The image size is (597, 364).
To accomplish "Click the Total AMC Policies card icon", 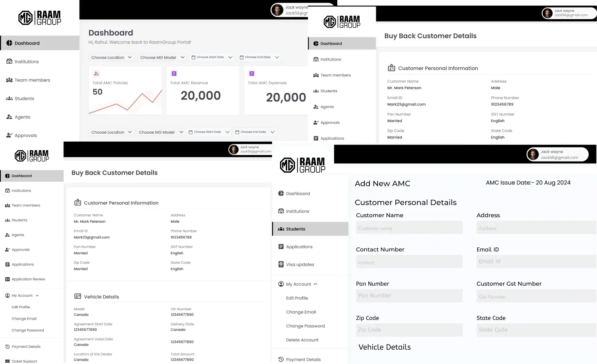I will click(x=96, y=74).
